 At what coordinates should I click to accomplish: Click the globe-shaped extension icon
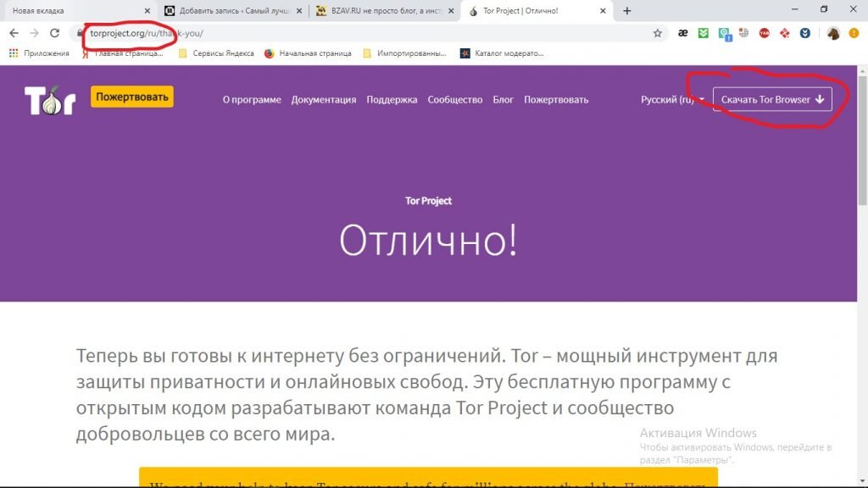coord(744,32)
